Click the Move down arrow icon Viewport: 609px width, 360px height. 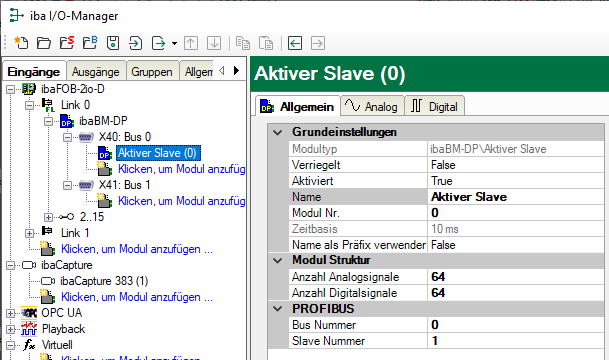click(x=214, y=43)
